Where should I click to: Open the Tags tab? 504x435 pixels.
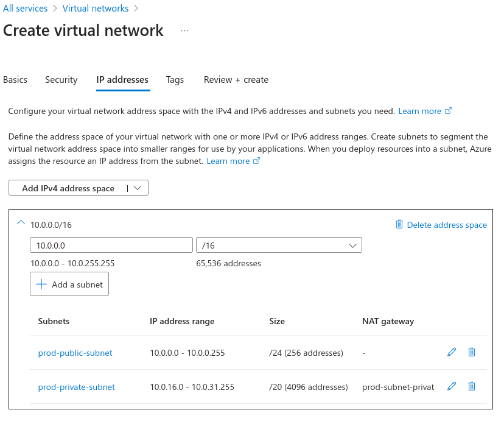175,80
